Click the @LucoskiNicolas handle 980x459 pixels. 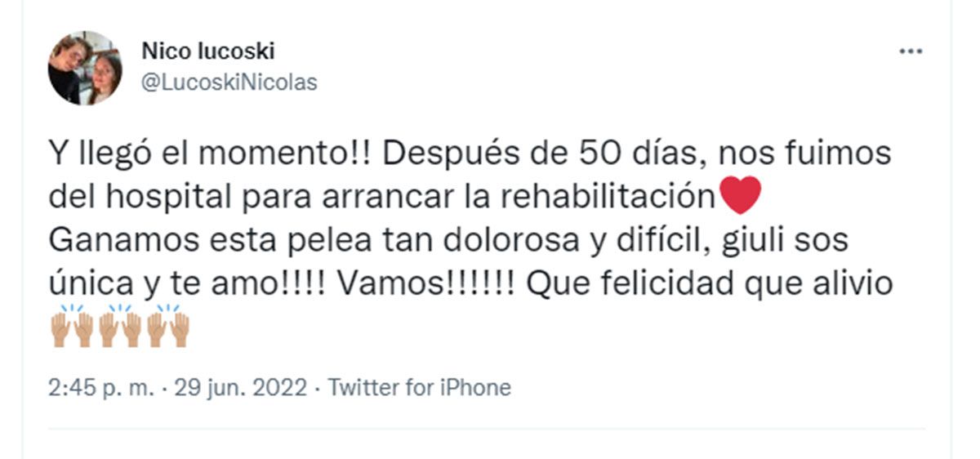click(229, 82)
